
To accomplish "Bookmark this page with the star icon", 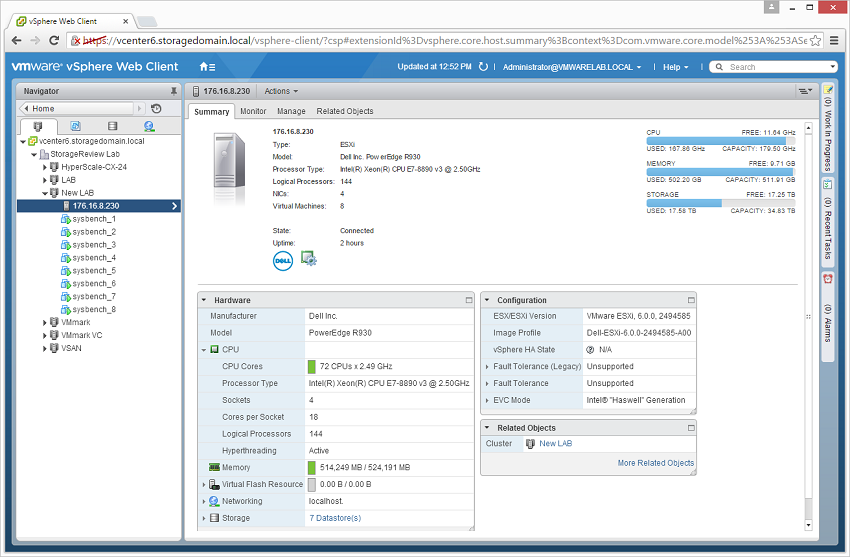I will tap(815, 41).
